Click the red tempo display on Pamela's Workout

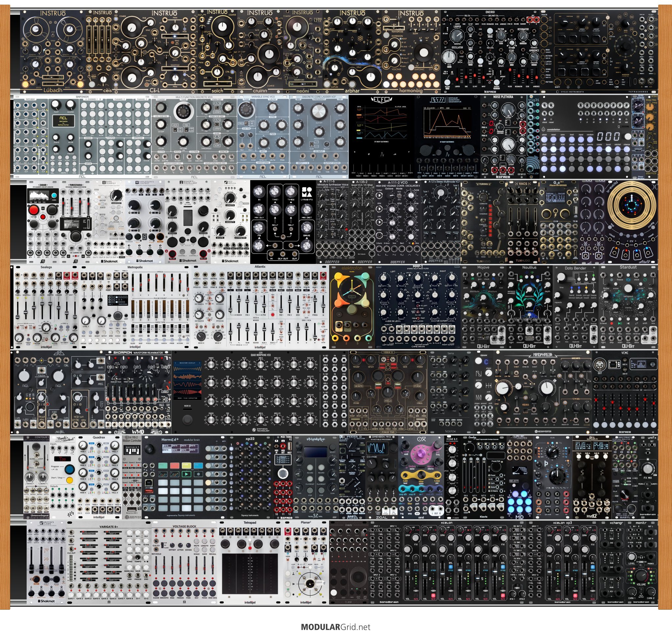tap(63, 458)
